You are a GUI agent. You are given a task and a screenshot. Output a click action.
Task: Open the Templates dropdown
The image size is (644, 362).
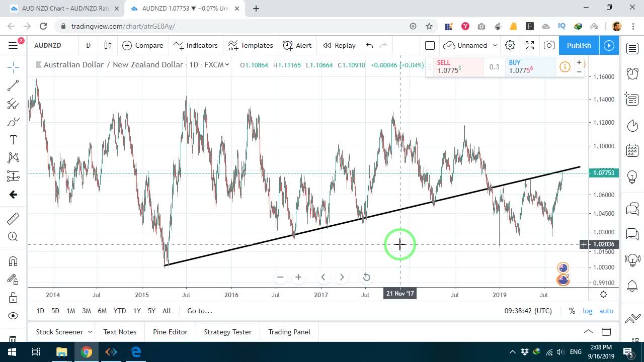click(250, 45)
